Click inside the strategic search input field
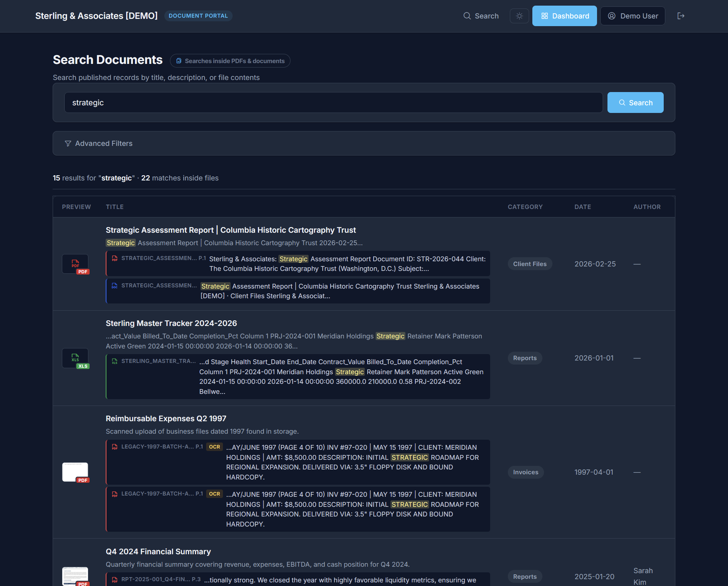Screen dimensions: 728x586 333,102
